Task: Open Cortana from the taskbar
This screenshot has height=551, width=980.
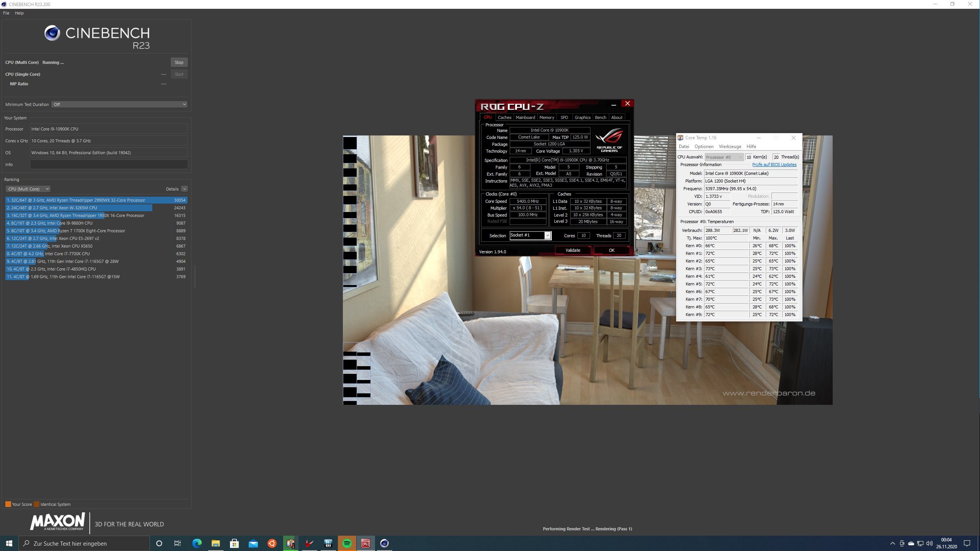Action: (x=159, y=543)
